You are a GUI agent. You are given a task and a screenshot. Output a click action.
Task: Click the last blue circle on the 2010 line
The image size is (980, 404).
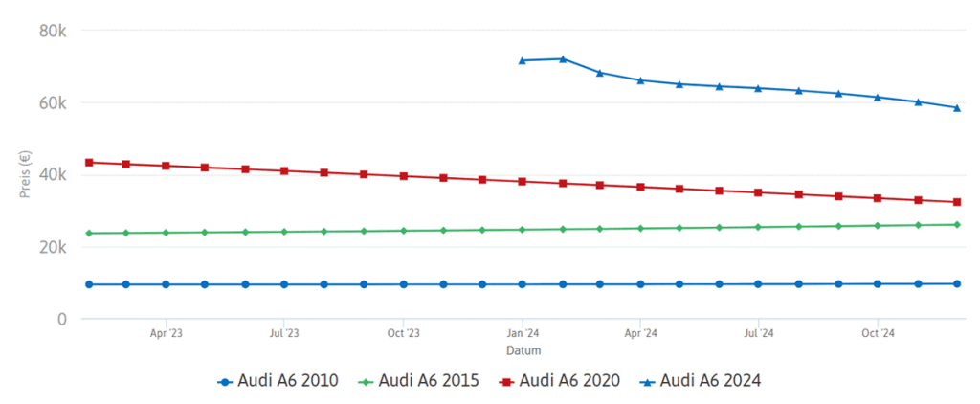click(x=957, y=283)
